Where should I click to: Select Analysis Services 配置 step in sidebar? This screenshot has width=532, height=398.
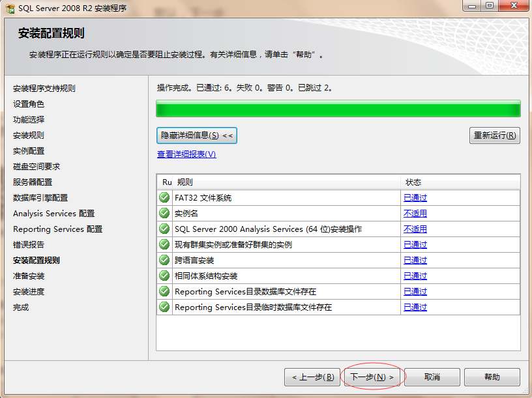click(54, 214)
